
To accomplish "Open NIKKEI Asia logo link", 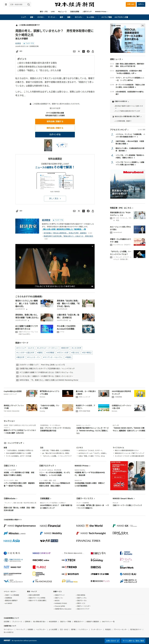I will tap(12, 540).
